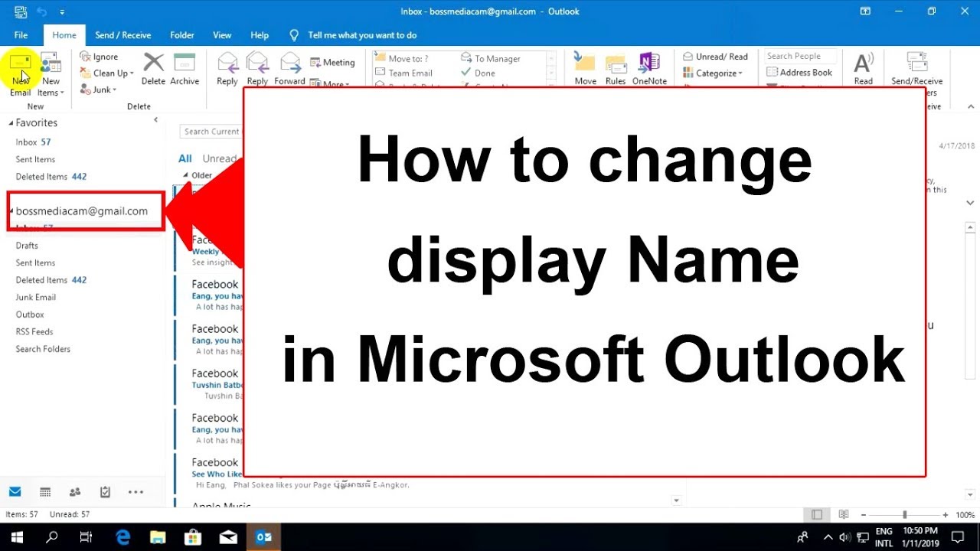Open Favorites Inbox 57 folder

[x=33, y=142]
